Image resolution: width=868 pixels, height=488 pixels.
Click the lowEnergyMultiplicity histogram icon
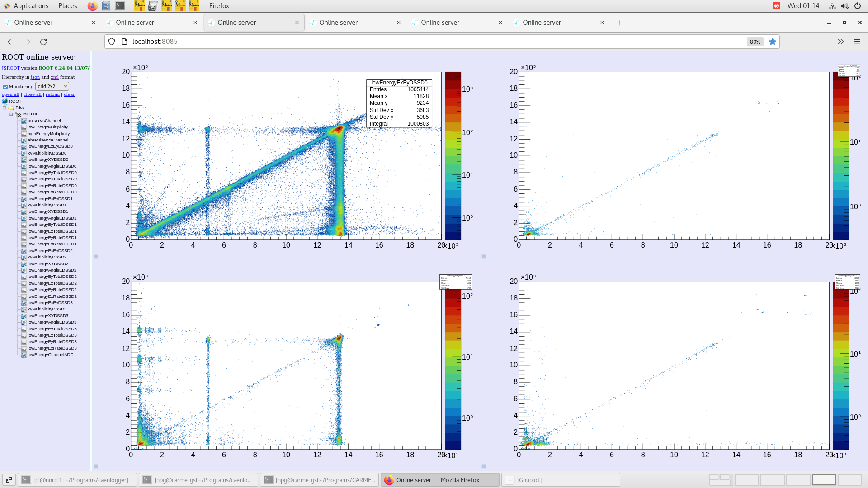[24, 127]
